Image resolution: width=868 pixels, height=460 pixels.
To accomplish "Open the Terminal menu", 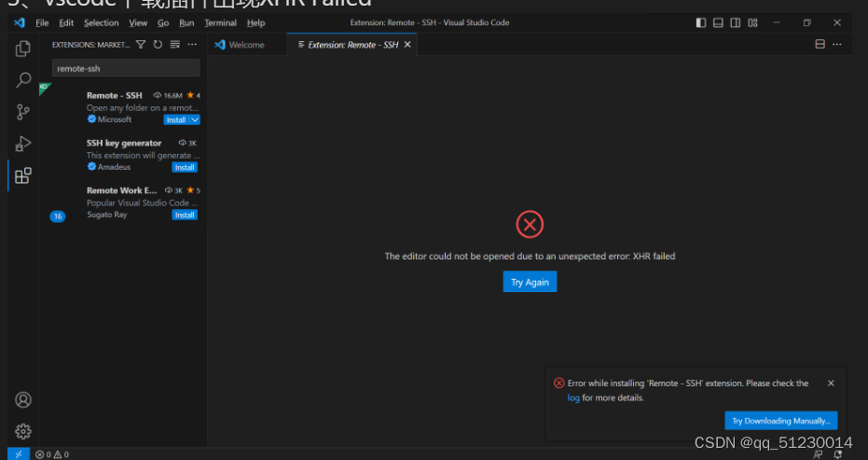I will click(x=220, y=22).
